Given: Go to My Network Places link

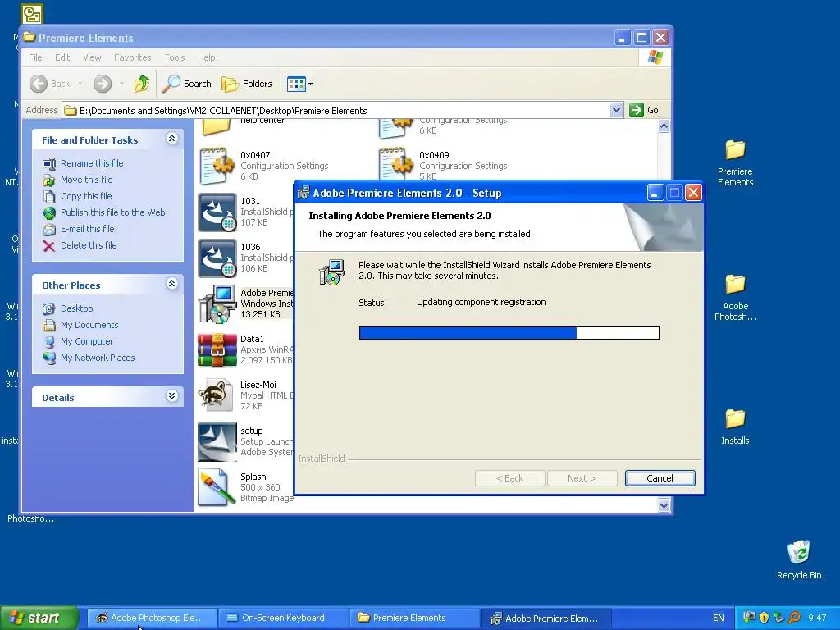Looking at the screenshot, I should pos(98,358).
